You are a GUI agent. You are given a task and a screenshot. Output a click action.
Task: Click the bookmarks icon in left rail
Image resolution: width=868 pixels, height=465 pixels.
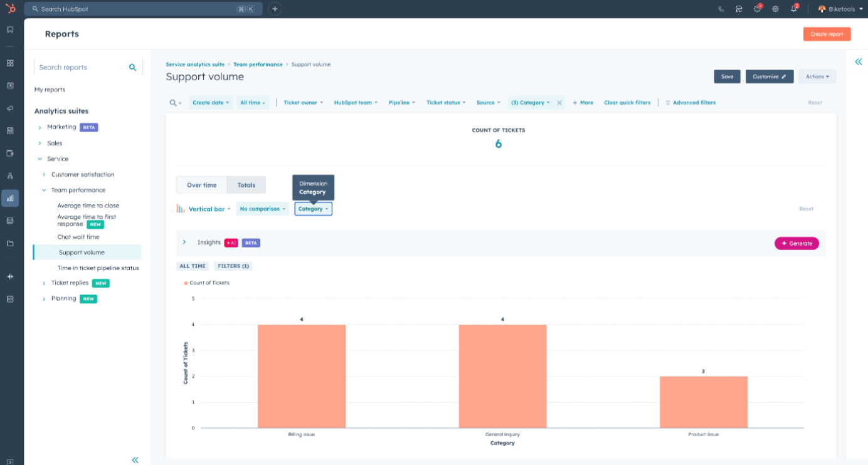coord(10,29)
